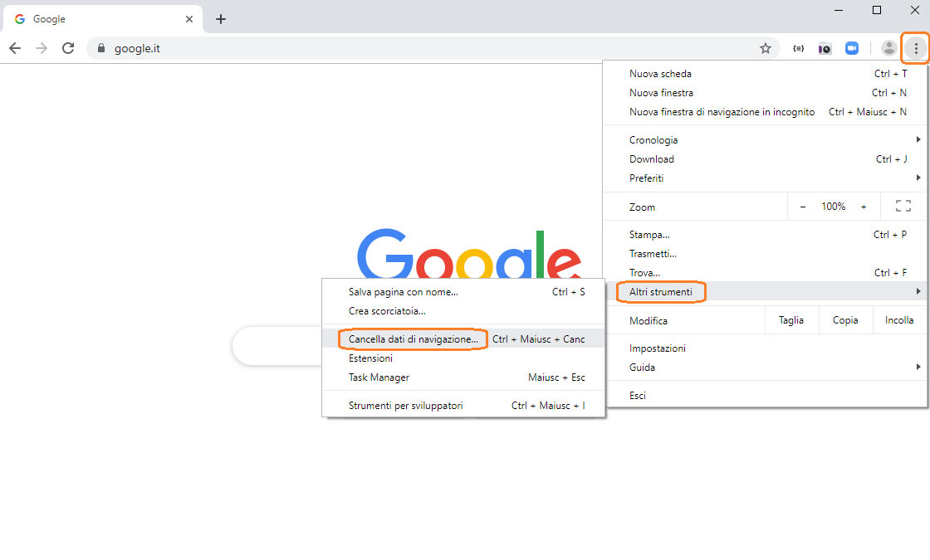
Task: Expand the Cronologia submenu
Action: 765,140
